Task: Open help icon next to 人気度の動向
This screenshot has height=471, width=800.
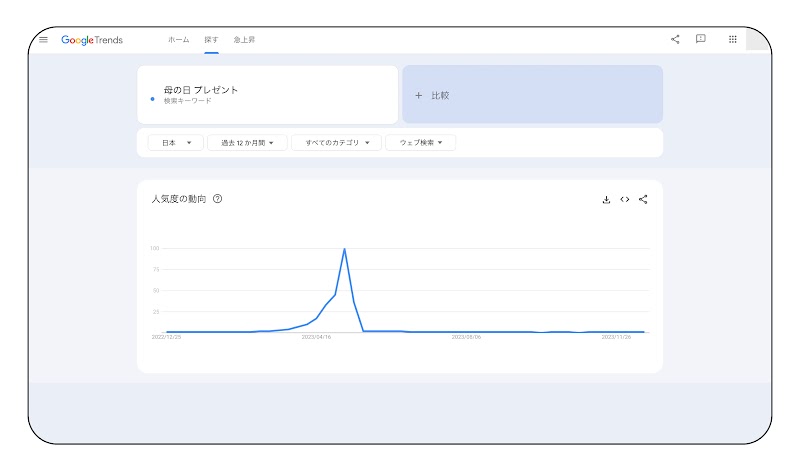Action: [x=217, y=199]
